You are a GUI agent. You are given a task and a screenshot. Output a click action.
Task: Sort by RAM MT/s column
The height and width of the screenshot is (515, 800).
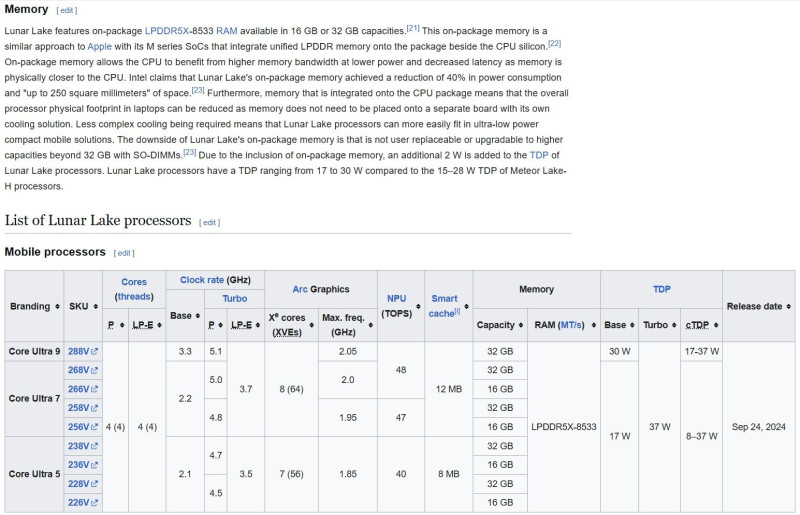coord(594,325)
